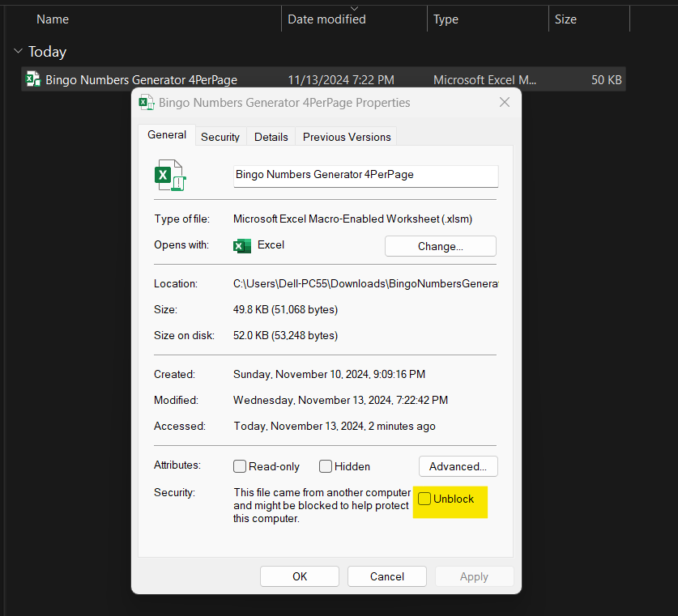Click the Microsoft Excel M... type cell
The height and width of the screenshot is (616, 678).
pos(484,80)
